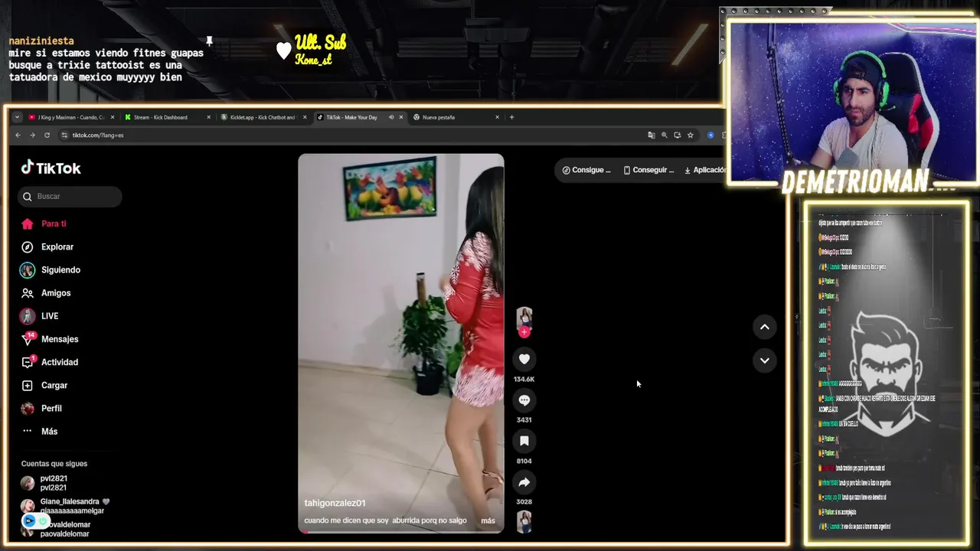Image resolution: width=980 pixels, height=551 pixels.
Task: Click the blue icon on floating widget
Action: (29, 521)
